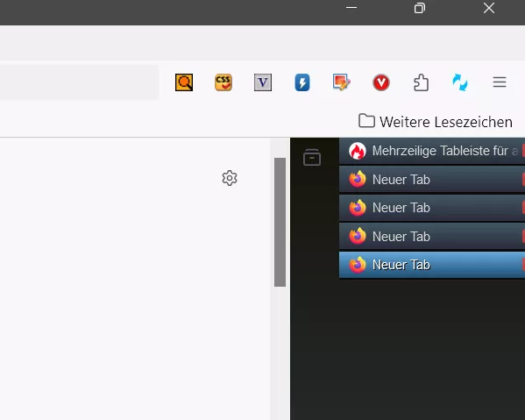
Task: Click the vertical page scrollbar thumb
Action: tap(280, 222)
